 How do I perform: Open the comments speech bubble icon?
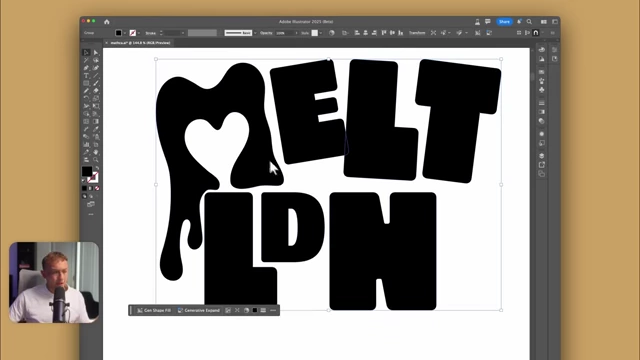(488, 22)
